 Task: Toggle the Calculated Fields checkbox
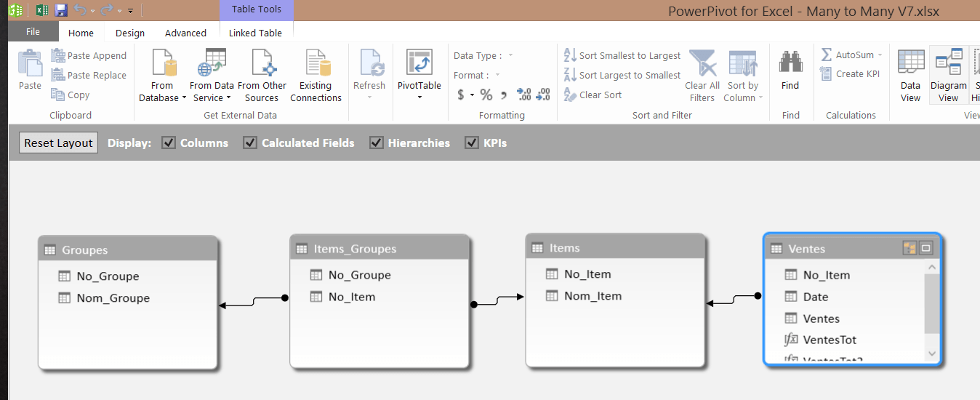250,143
